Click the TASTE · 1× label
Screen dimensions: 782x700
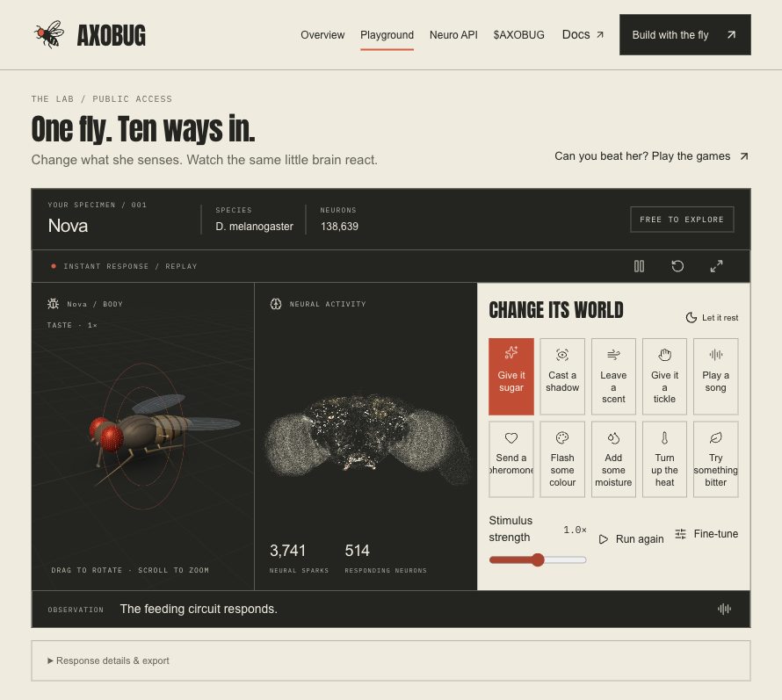tap(72, 325)
